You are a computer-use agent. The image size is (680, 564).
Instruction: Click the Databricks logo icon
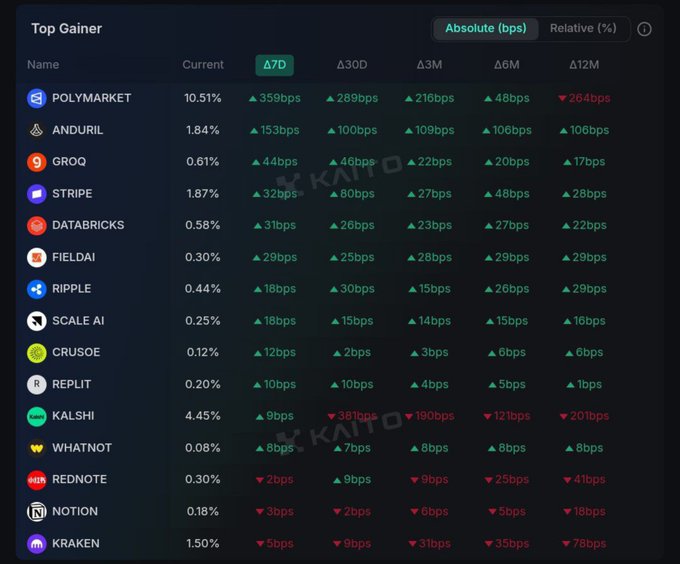[37, 225]
